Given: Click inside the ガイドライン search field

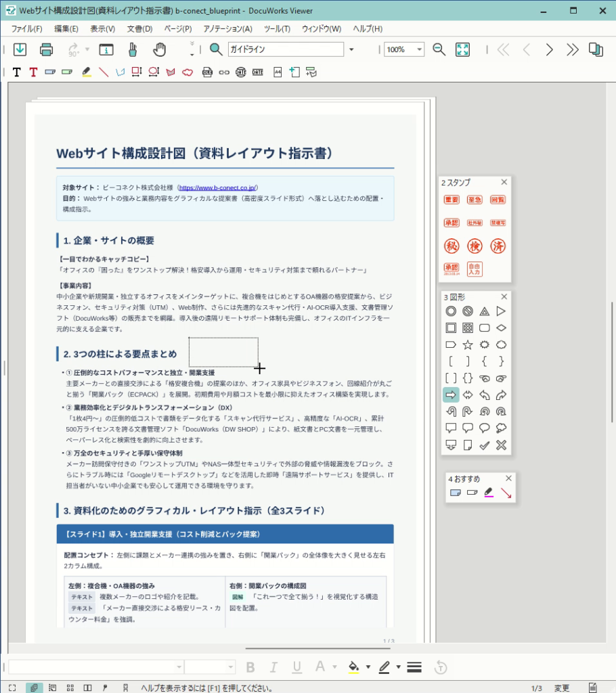Looking at the screenshot, I should [286, 49].
